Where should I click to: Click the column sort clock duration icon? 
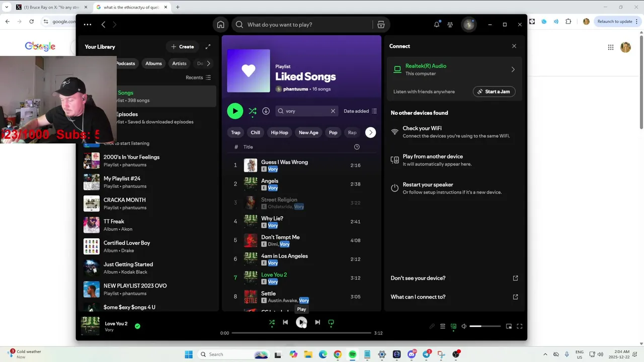click(x=357, y=147)
